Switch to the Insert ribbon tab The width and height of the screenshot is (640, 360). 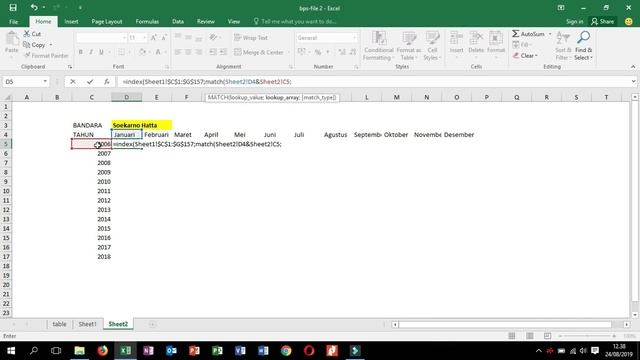coord(71,22)
